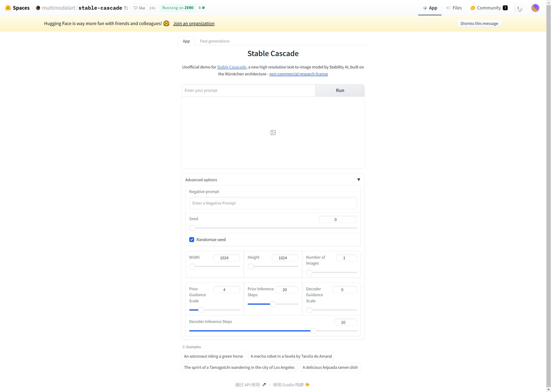Adjust the Decoder Inference Steps slider
This screenshot has width=551, height=392.
[x=273, y=331]
